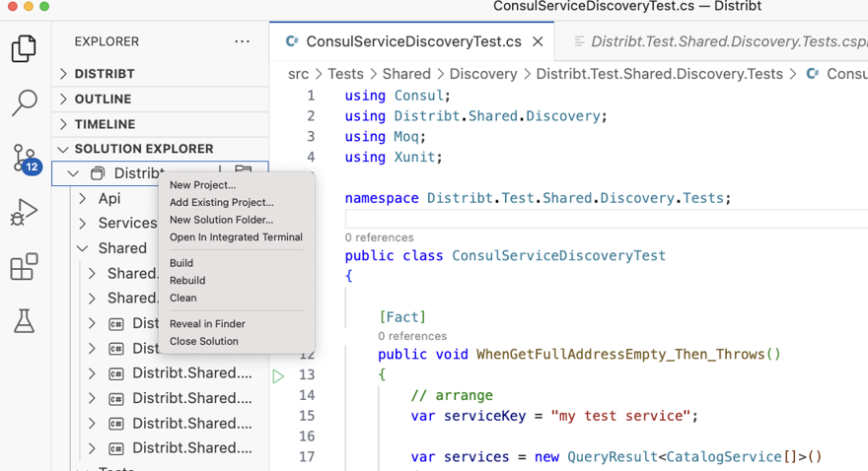
Task: Close the ConsulServiceDiscoveryTest.cs tab
Action: click(538, 41)
